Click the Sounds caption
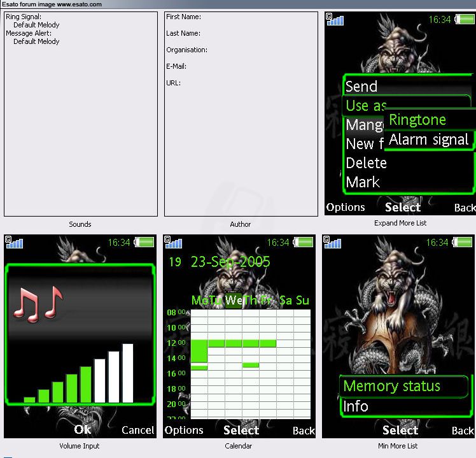The height and width of the screenshot is (458, 476). [x=80, y=224]
